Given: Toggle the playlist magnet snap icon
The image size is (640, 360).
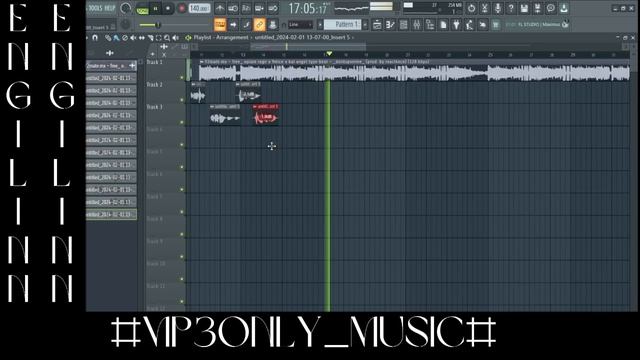Looking at the screenshot, I should coord(95,38).
